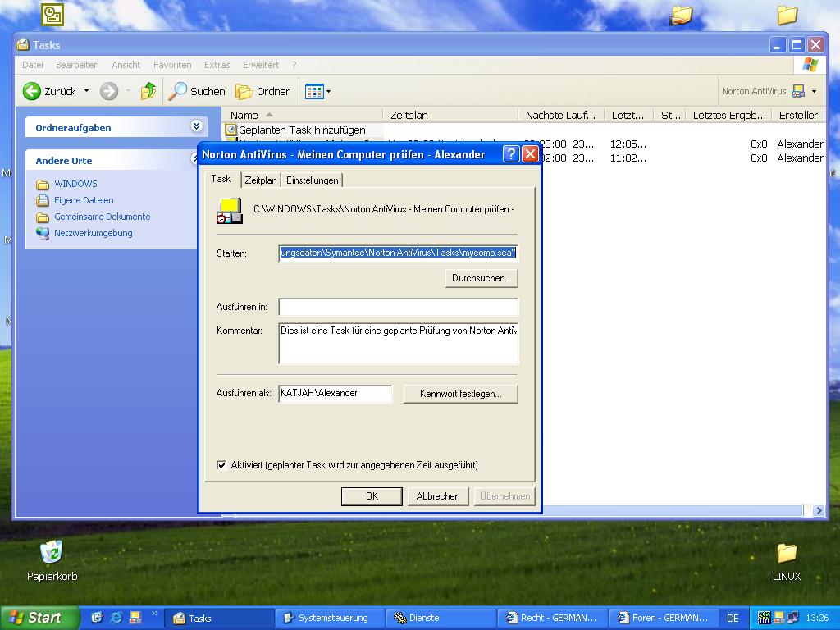The image size is (840, 630).
Task: Open the Eigene Dateien link
Action: tap(84, 200)
